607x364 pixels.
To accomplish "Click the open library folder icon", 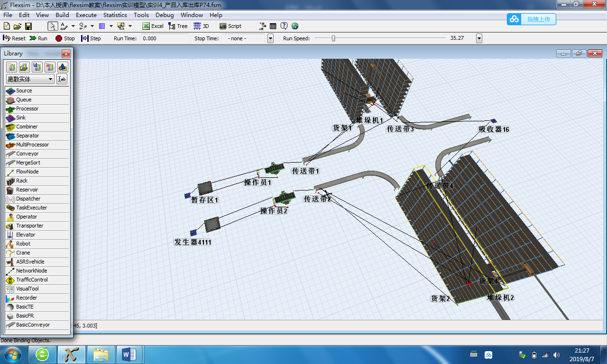I will 24,67.
